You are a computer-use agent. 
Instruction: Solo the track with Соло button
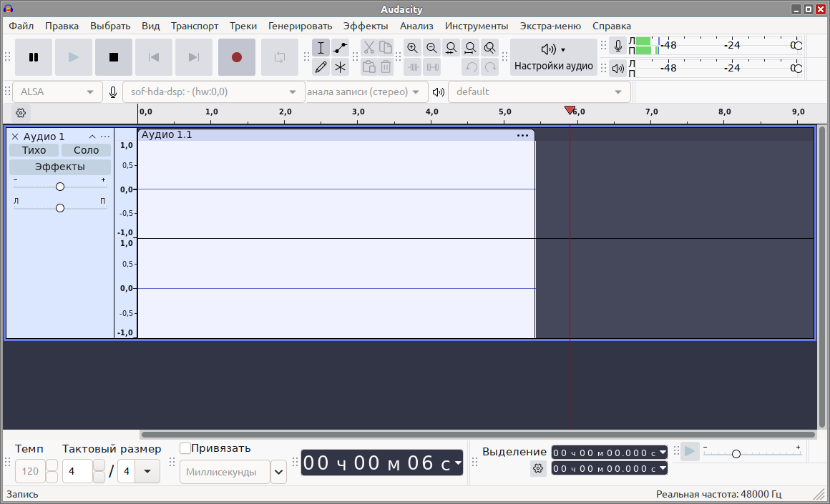(x=86, y=150)
